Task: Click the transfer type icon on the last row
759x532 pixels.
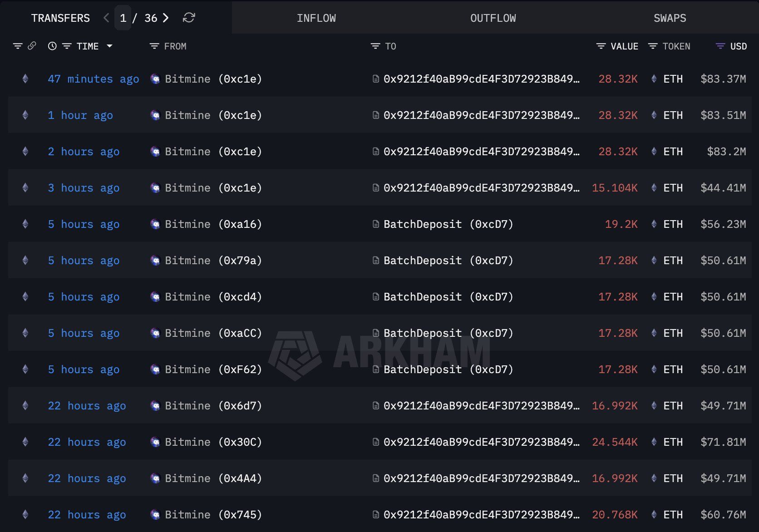Action: point(25,514)
